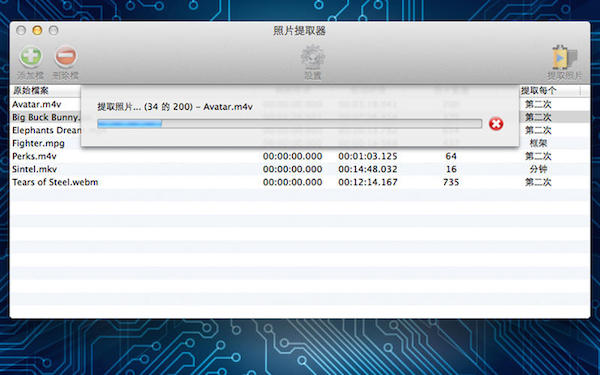
Task: Click the 分钟 unit for Sintel.mkv
Action: click(538, 169)
